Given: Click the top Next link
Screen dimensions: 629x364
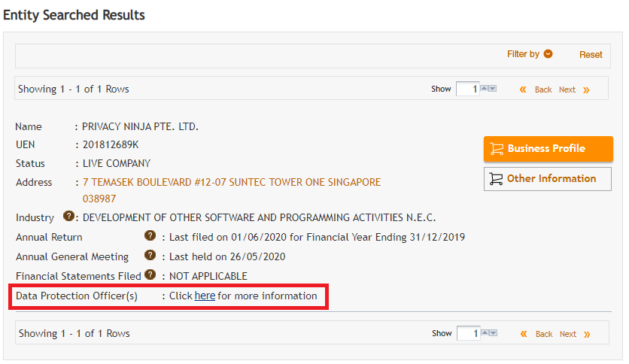Looking at the screenshot, I should [x=567, y=89].
